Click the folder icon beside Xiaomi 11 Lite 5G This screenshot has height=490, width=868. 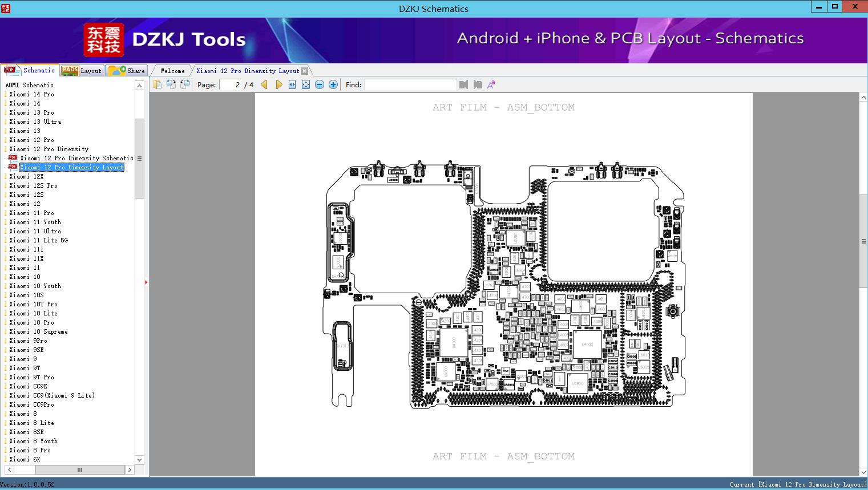tap(6, 240)
